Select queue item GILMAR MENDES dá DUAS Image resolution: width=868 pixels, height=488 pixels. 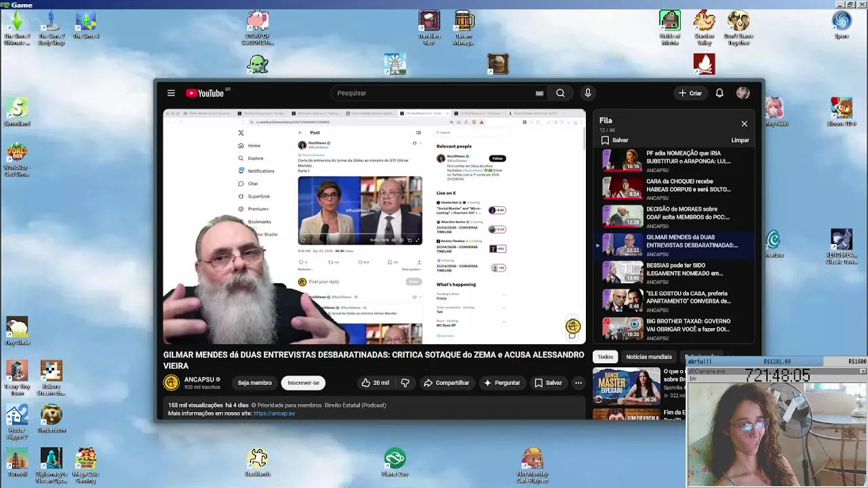(675, 245)
